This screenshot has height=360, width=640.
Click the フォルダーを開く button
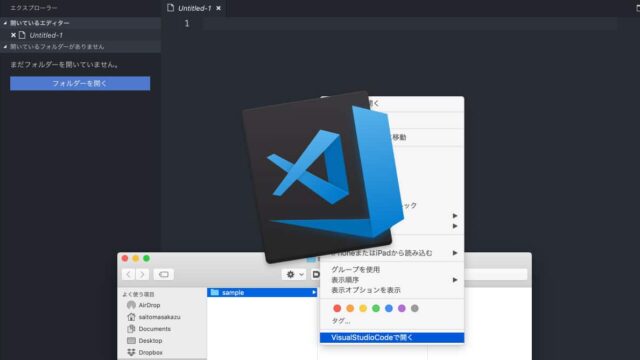click(x=80, y=83)
